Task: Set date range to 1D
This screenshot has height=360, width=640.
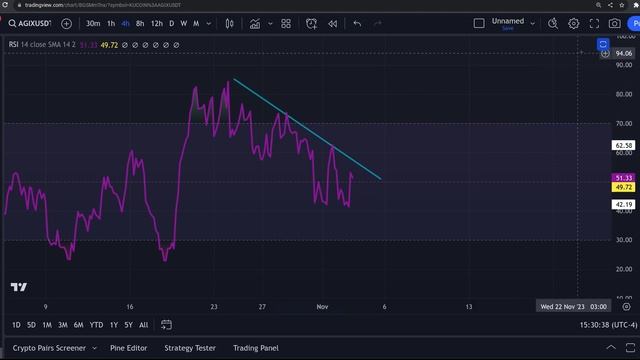Action: [16, 325]
